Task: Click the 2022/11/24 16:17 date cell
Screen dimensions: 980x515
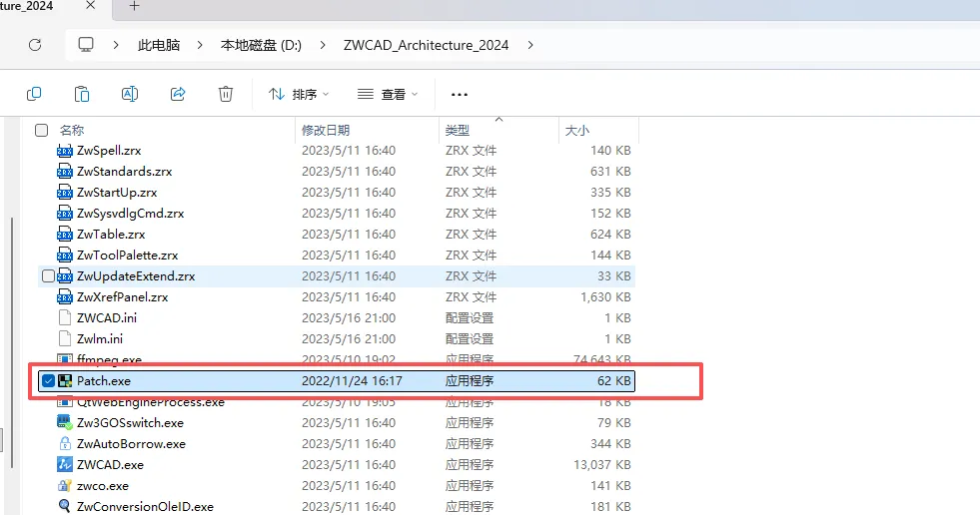Action: coord(352,380)
